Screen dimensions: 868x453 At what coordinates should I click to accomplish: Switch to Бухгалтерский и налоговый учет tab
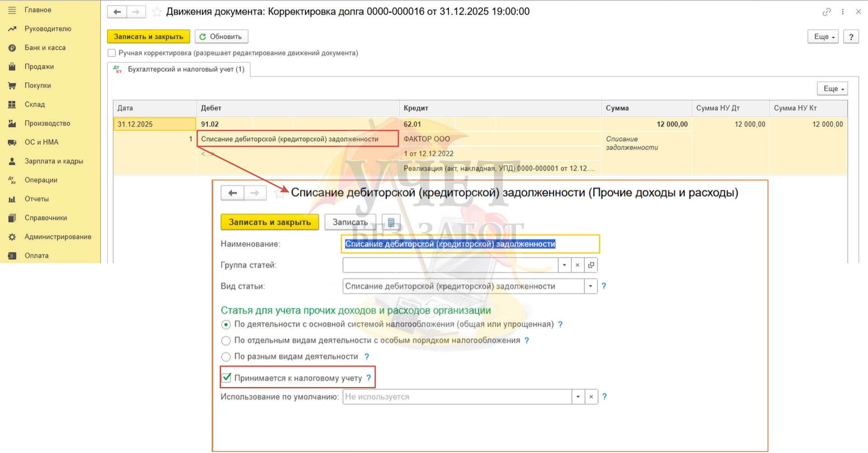tap(179, 69)
